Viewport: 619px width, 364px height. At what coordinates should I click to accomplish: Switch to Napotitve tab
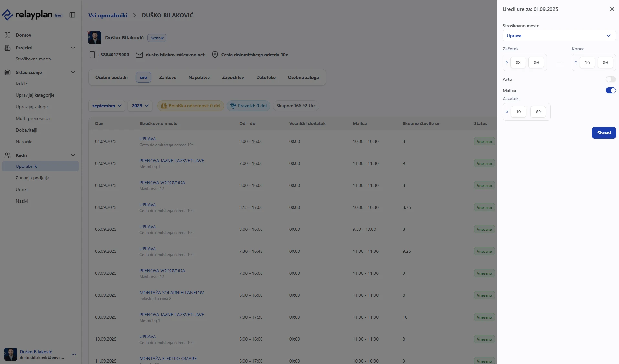pos(199,77)
